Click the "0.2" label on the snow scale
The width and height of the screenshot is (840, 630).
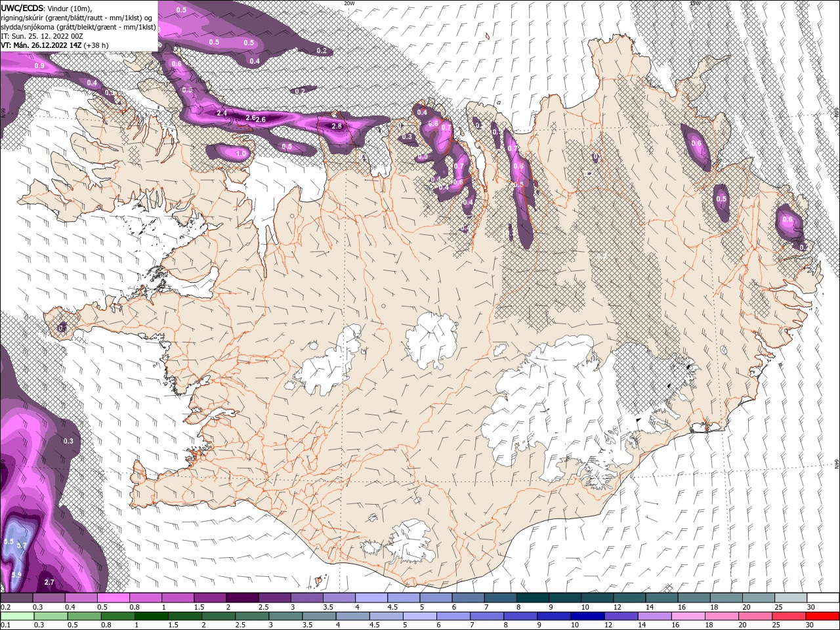coord(5,607)
